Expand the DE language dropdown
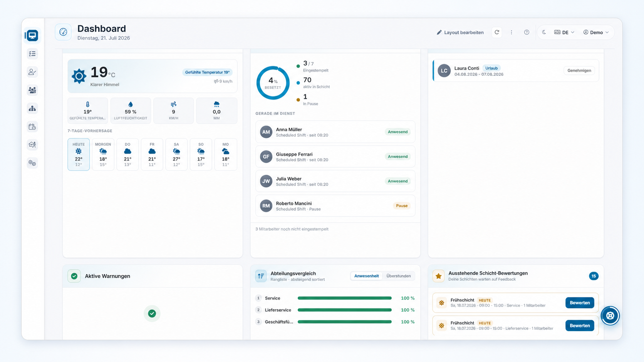This screenshot has width=644, height=362. tap(564, 32)
